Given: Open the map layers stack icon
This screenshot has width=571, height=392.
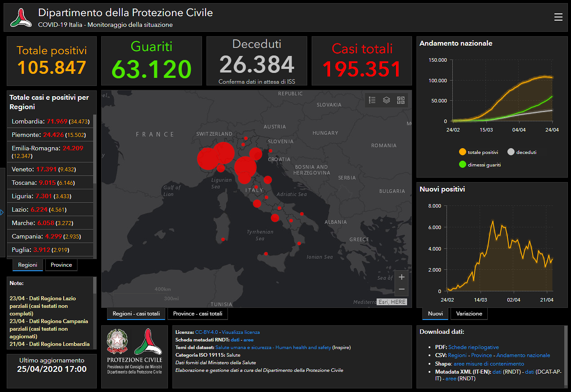Looking at the screenshot, I should (386, 100).
